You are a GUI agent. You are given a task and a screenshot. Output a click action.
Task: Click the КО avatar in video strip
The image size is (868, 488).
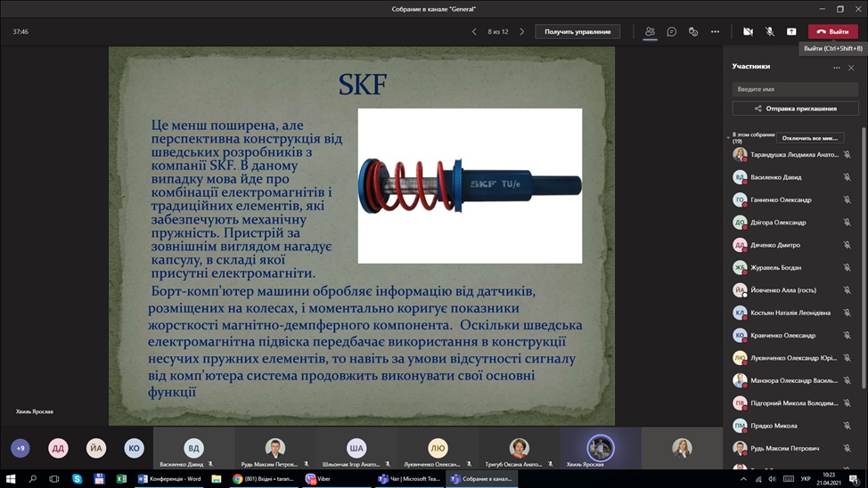[134, 448]
